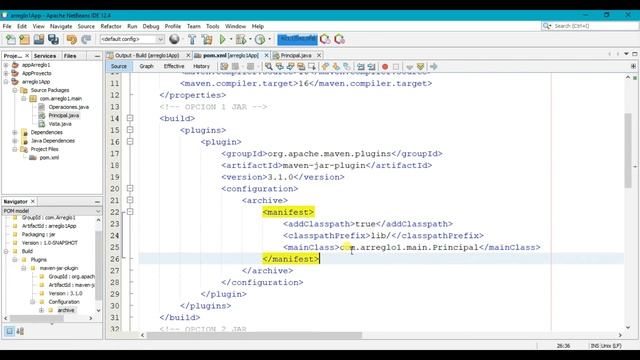Viewport: 640px width, 360px height.
Task: Click the Save All toolbar icon
Action: [53, 39]
